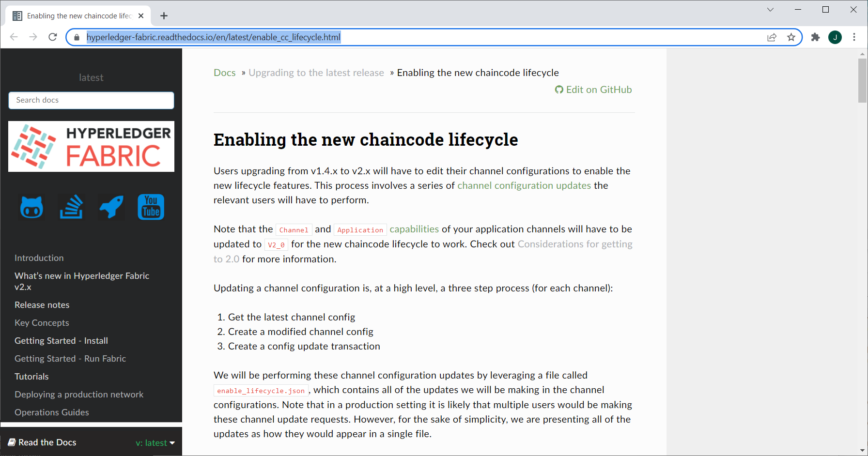Click the page vertical scrollbar thumb
Viewport: 868px width, 456px height.
[862, 80]
